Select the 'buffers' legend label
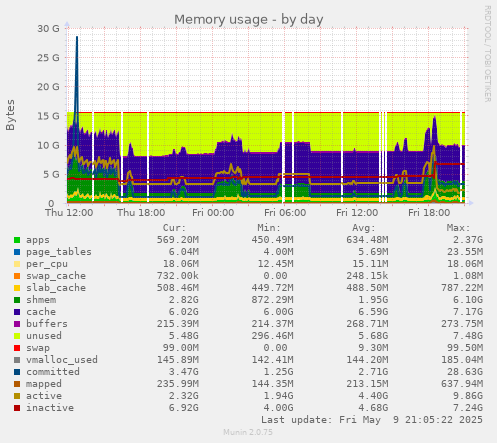Image resolution: width=497 pixels, height=443 pixels. (47, 324)
